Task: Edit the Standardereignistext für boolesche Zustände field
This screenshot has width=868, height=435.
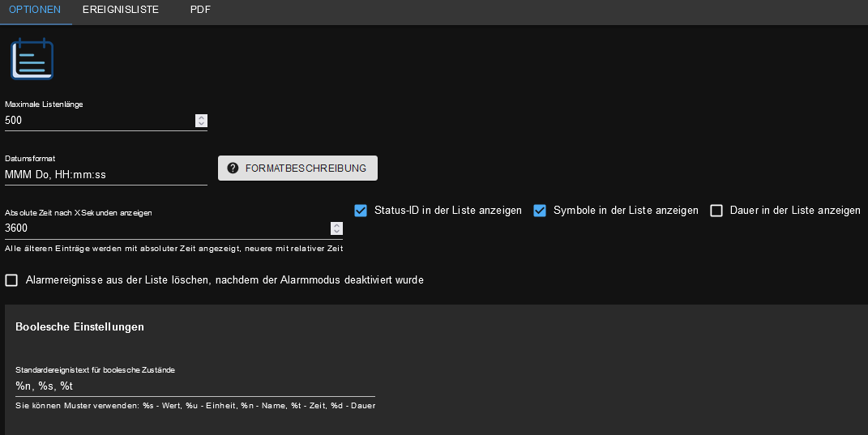Action: click(x=195, y=386)
